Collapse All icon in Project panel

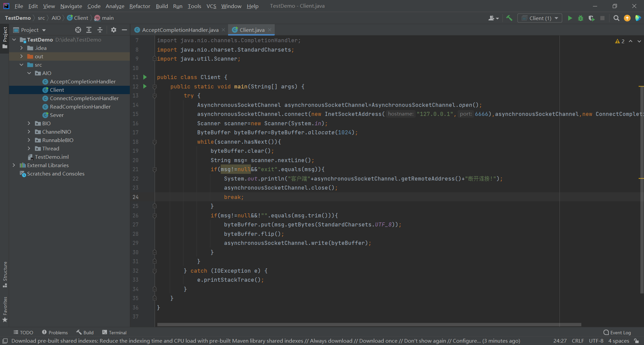[x=100, y=30]
